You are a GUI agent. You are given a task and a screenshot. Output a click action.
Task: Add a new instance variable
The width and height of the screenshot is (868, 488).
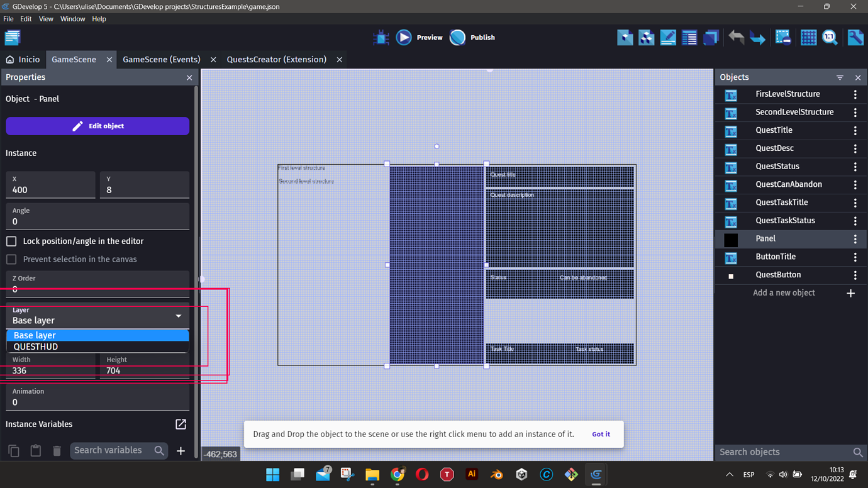(181, 451)
